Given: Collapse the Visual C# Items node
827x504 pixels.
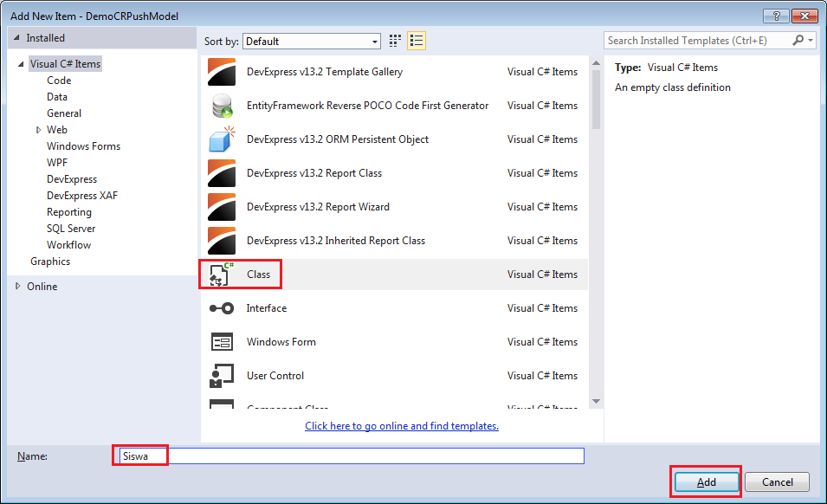Looking at the screenshot, I should click(x=21, y=64).
